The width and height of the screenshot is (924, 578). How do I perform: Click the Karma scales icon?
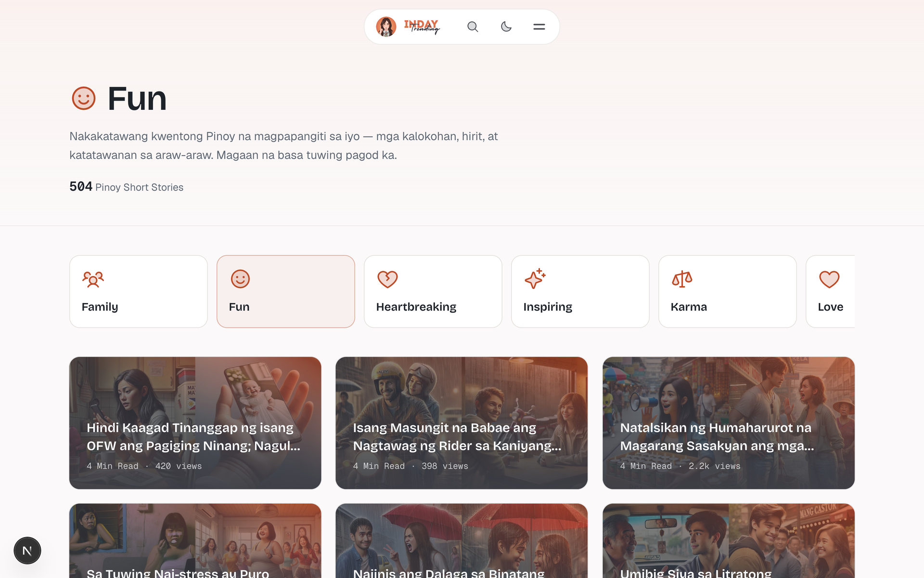682,279
